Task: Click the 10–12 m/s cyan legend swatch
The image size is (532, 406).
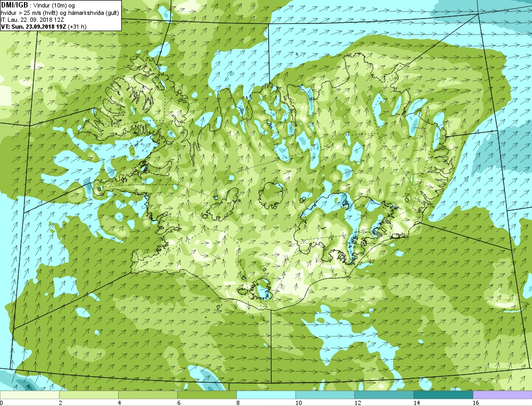Action: (325, 395)
